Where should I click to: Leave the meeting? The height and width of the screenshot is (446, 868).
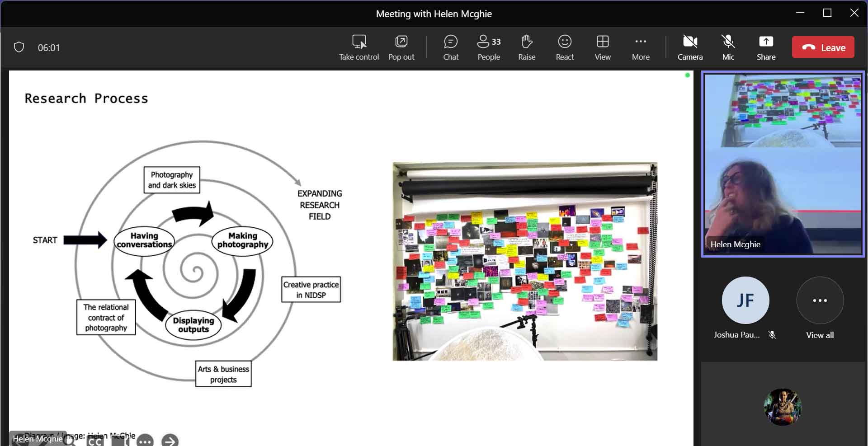pos(823,47)
